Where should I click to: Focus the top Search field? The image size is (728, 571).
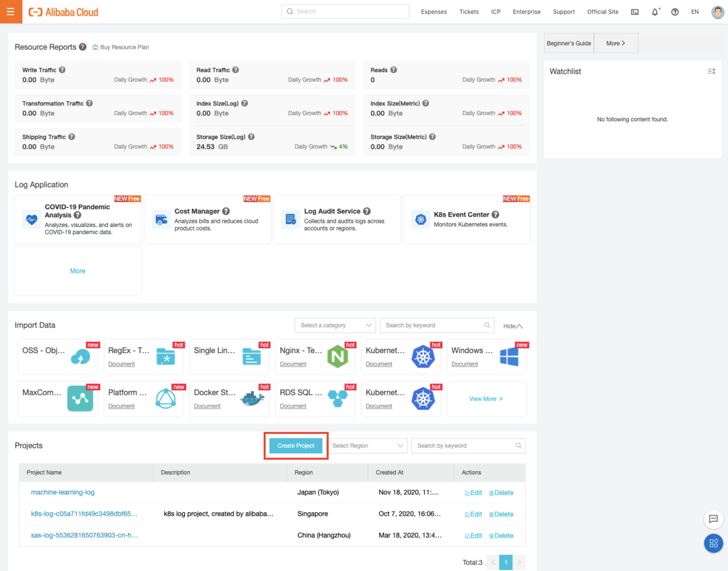point(345,11)
